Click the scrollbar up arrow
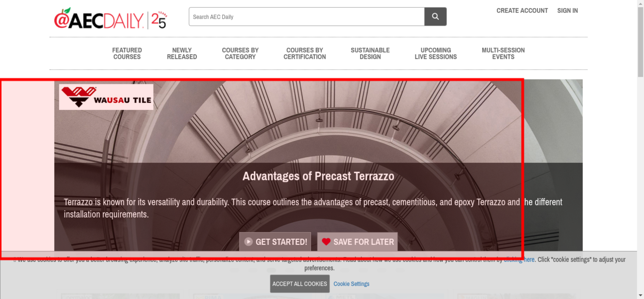This screenshot has height=299, width=644. (640, 3)
